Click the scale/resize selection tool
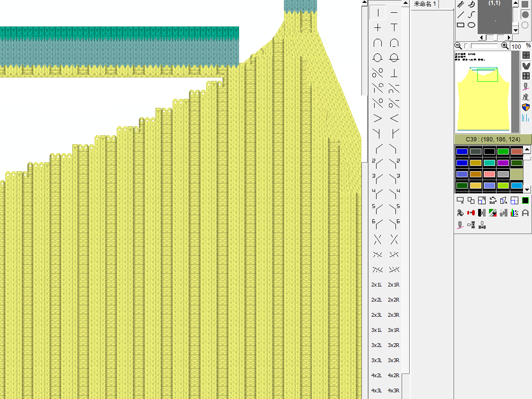The height and width of the screenshot is (399, 532). [x=482, y=200]
